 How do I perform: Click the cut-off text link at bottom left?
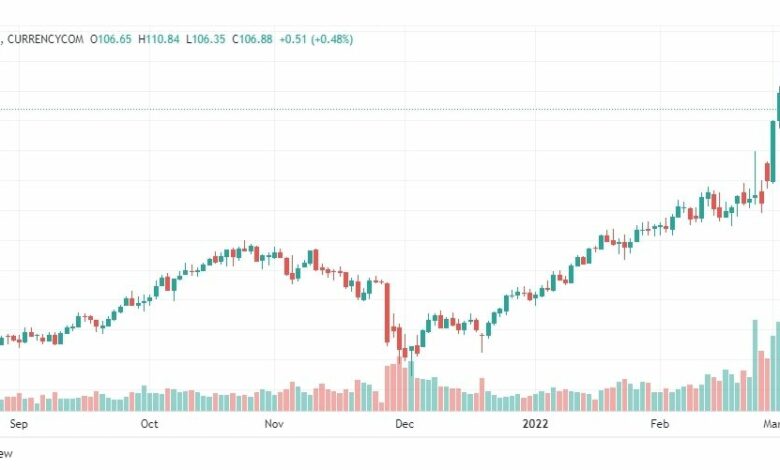click(6, 454)
